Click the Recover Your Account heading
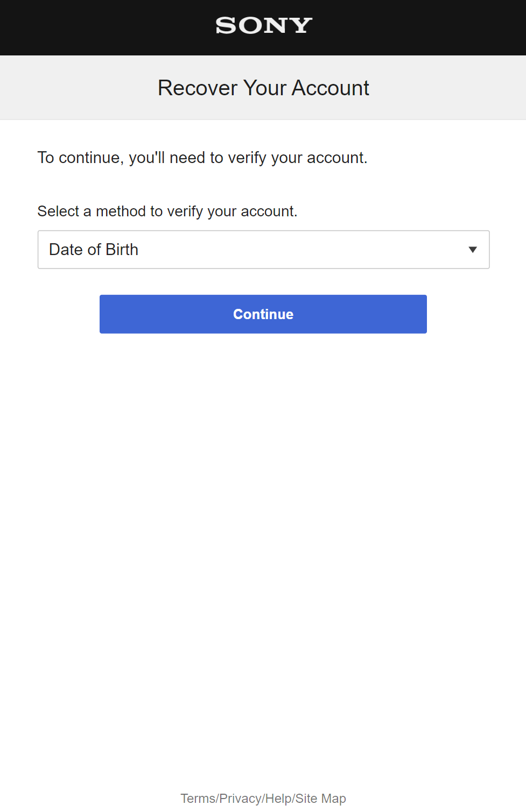Viewport: 526px width, 812px height. (x=263, y=88)
